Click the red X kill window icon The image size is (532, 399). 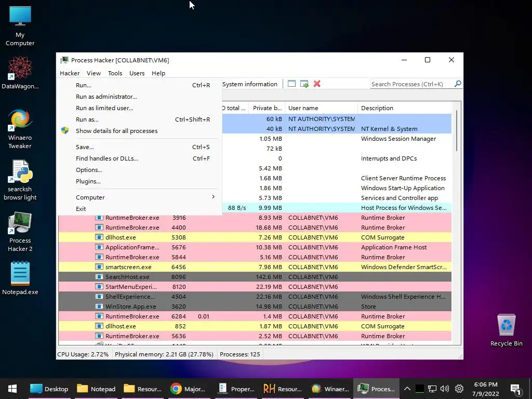[317, 84]
